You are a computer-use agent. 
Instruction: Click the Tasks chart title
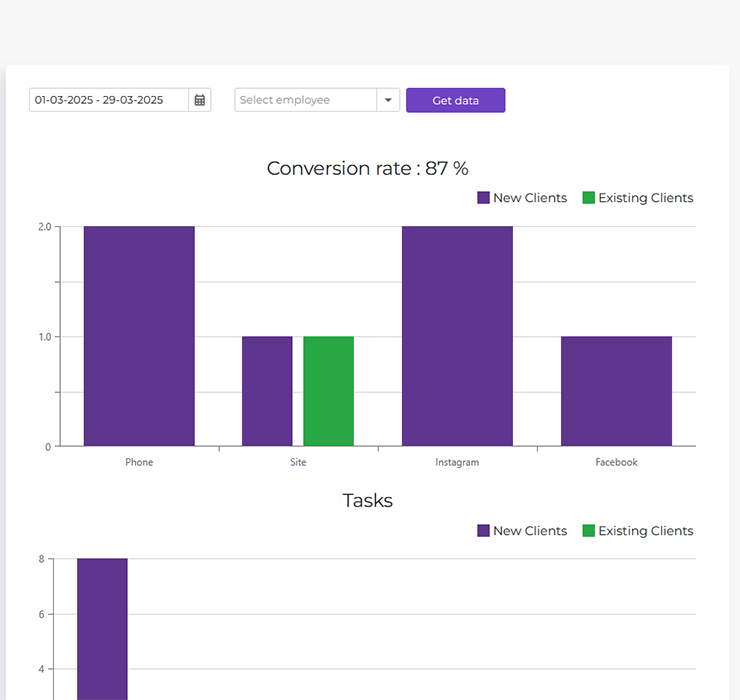(368, 500)
